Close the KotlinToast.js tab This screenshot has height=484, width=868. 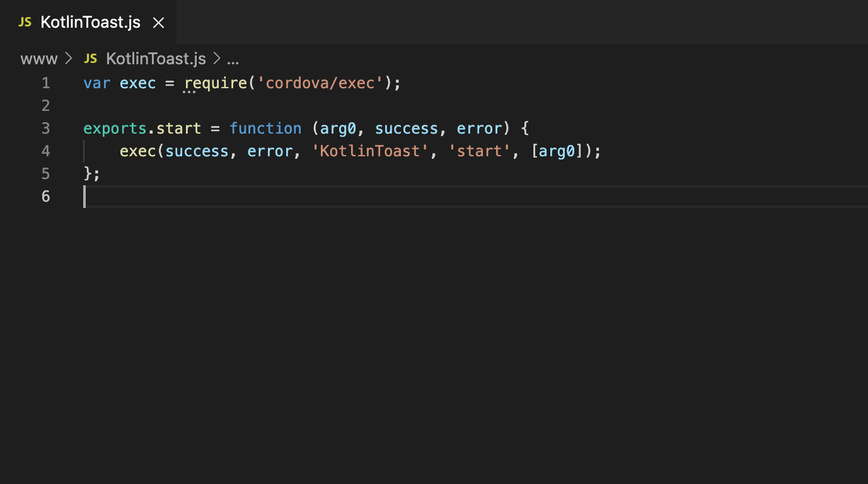(x=159, y=23)
